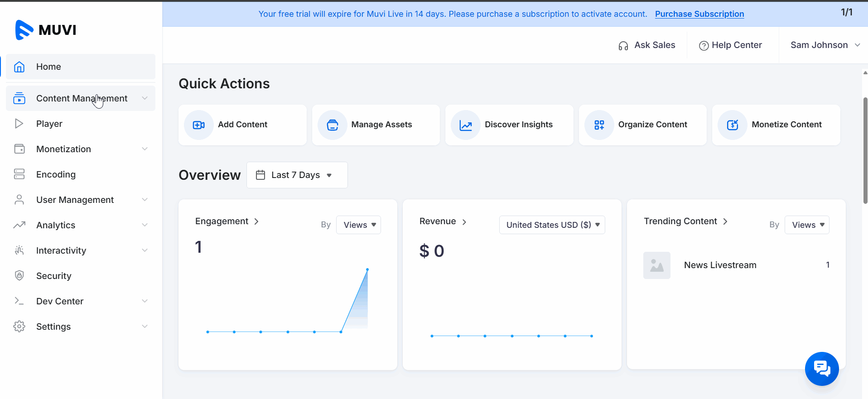
Task: Click the Muvi logo
Action: 46,30
